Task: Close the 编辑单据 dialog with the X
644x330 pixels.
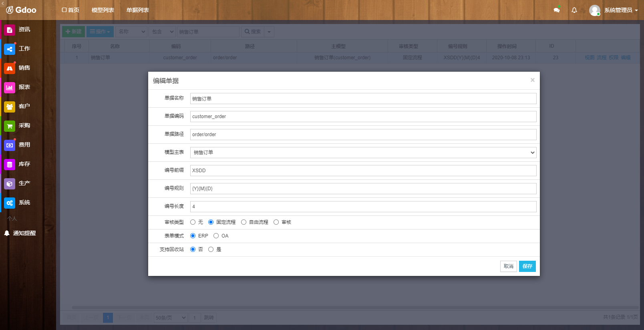Action: (x=533, y=80)
